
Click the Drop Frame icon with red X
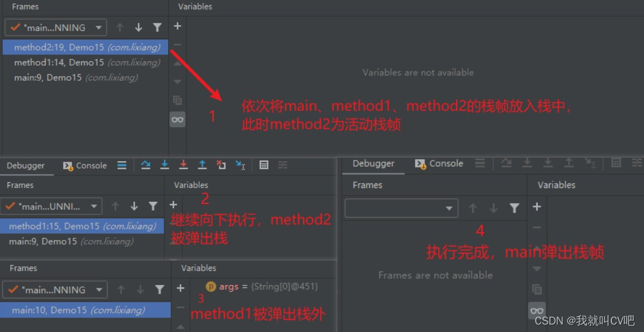click(x=221, y=165)
